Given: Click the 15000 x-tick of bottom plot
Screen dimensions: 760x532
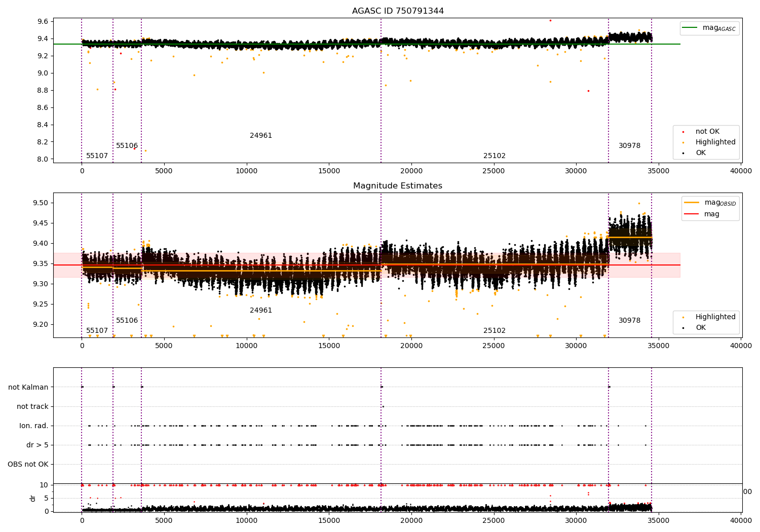Looking at the screenshot, I should click(329, 520).
